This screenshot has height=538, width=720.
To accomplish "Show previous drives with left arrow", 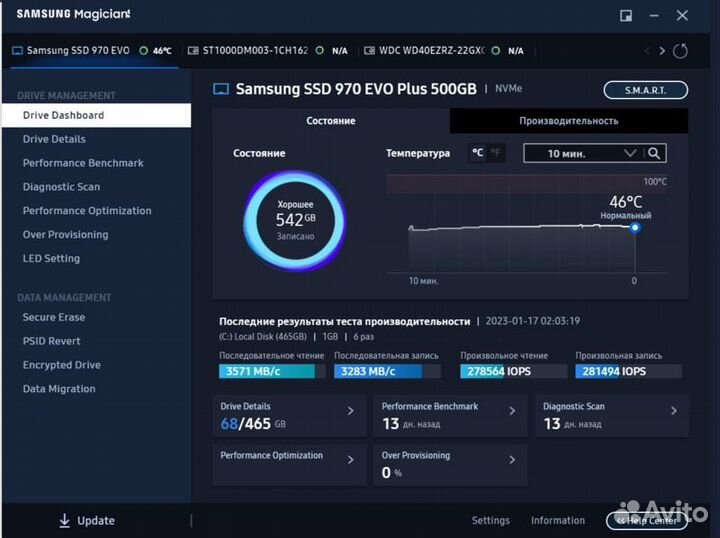I will pos(647,50).
